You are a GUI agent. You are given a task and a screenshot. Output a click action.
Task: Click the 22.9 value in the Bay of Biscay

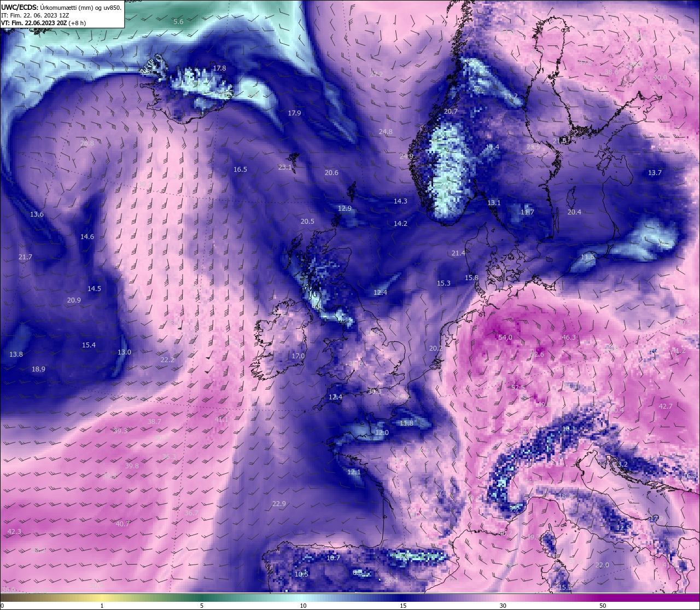279,504
